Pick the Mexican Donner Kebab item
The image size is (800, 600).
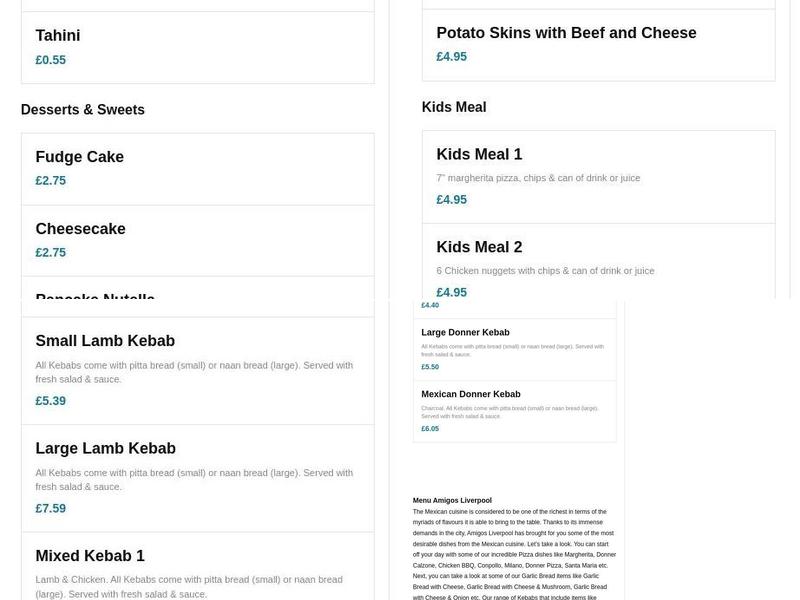click(471, 394)
